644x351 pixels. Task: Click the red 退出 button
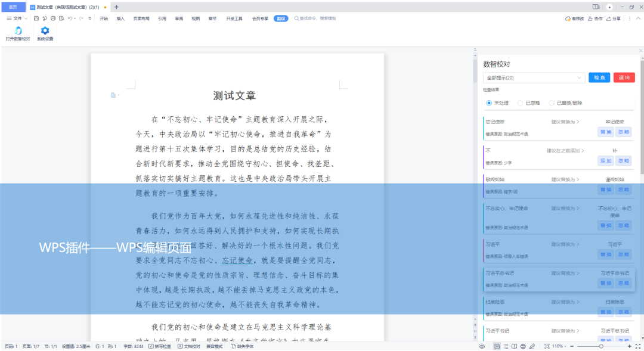point(624,77)
